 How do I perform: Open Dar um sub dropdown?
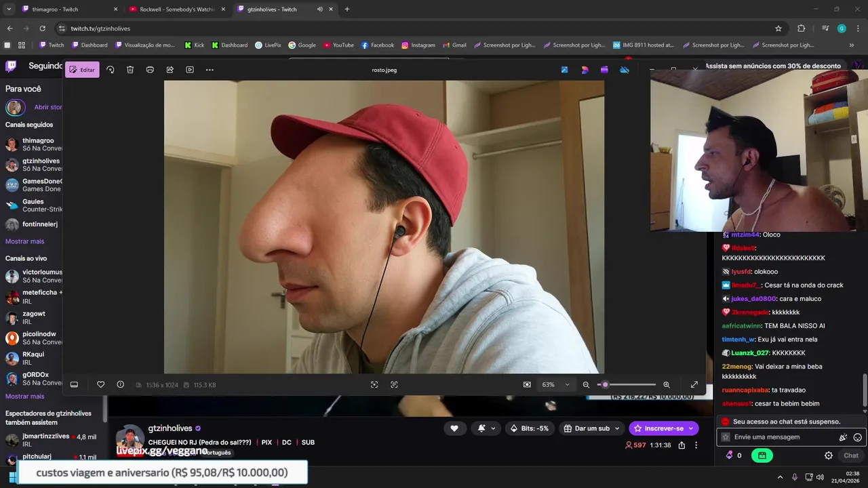(592, 428)
